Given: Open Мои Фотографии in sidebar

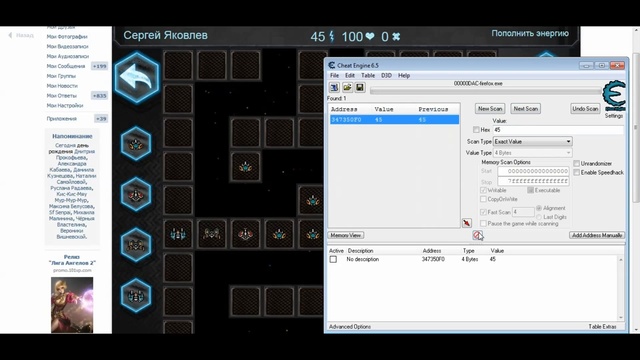Looking at the screenshot, I should point(67,37).
